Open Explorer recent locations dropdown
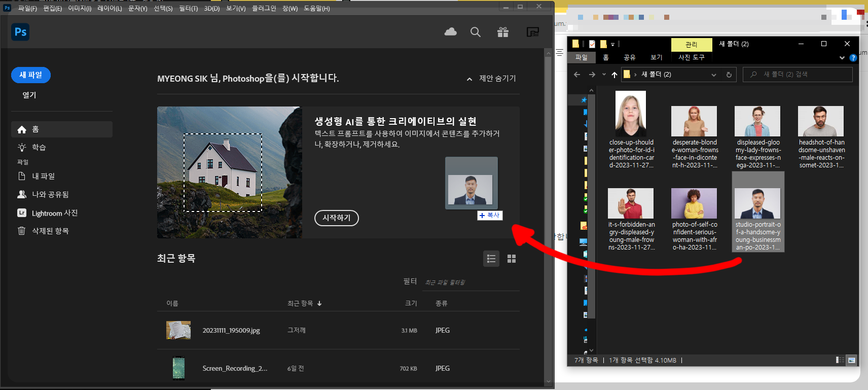The height and width of the screenshot is (390, 868). (x=604, y=75)
